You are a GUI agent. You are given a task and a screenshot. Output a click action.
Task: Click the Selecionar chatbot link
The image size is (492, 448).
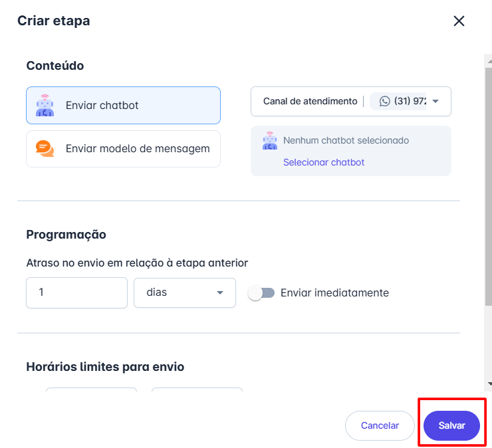pyautogui.click(x=324, y=162)
